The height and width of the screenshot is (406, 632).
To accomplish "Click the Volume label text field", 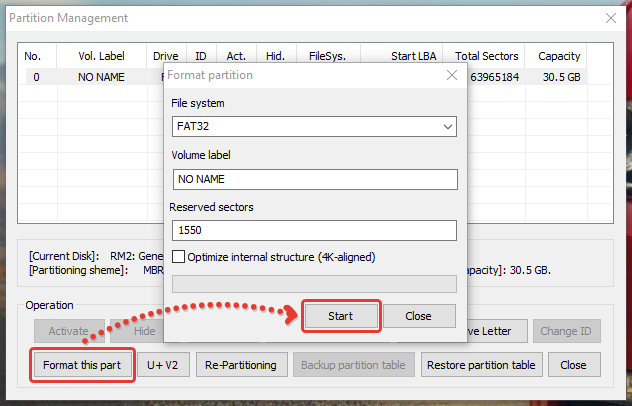I will tap(314, 179).
